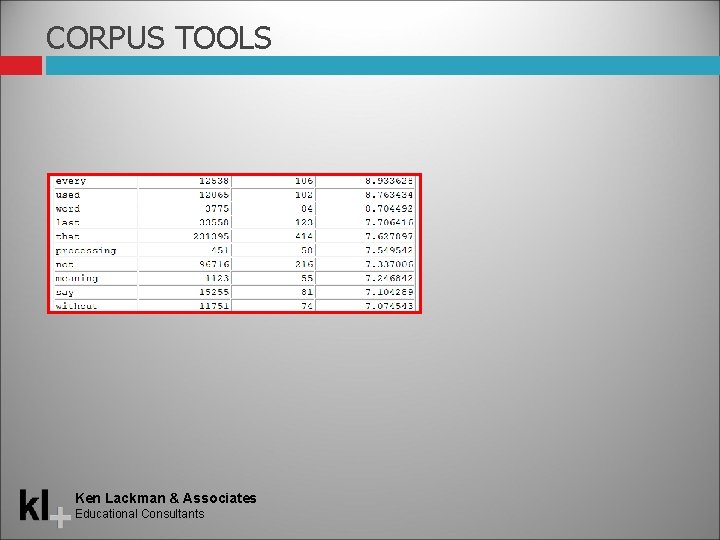Click the value 11751 in the 'without' row

[214, 306]
